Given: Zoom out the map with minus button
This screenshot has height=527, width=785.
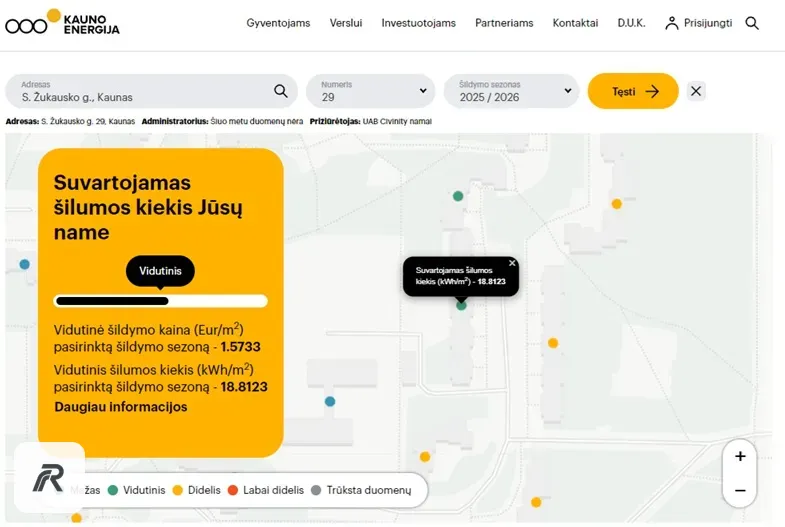Looking at the screenshot, I should (x=740, y=490).
